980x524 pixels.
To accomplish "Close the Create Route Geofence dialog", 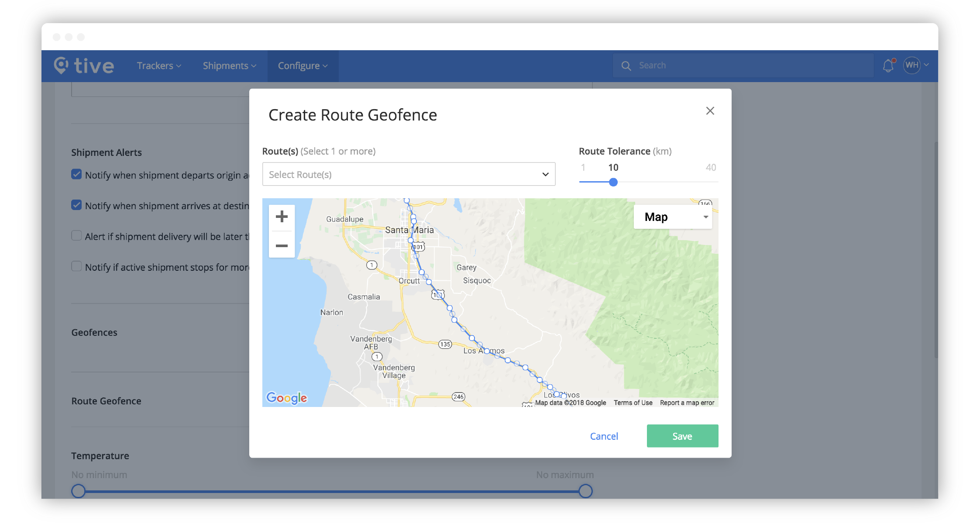I will click(x=710, y=111).
